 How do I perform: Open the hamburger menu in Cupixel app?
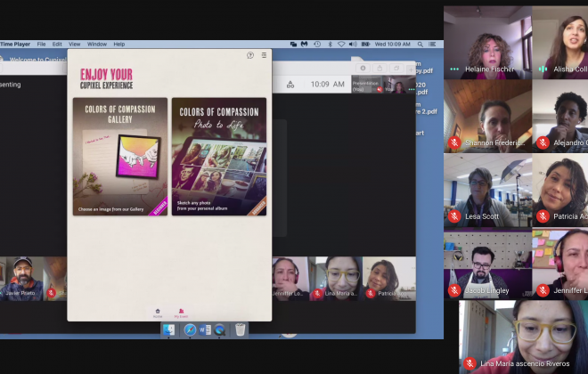pos(264,55)
